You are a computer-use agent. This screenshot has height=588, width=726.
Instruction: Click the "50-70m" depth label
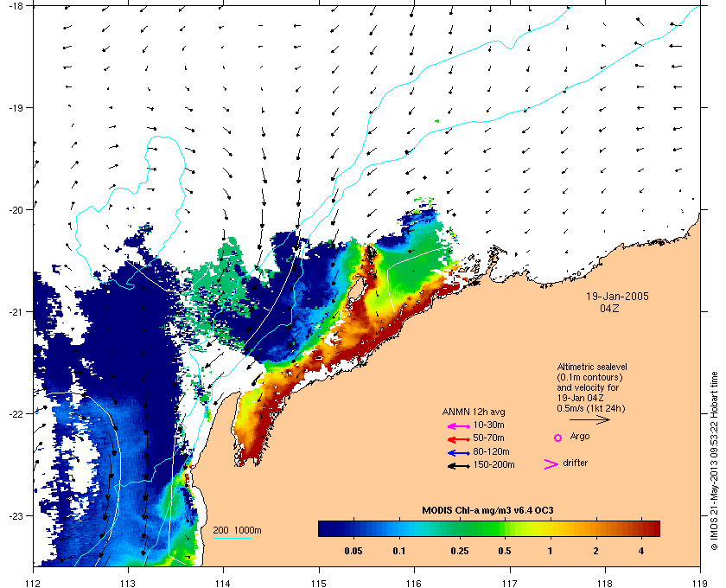click(x=488, y=438)
